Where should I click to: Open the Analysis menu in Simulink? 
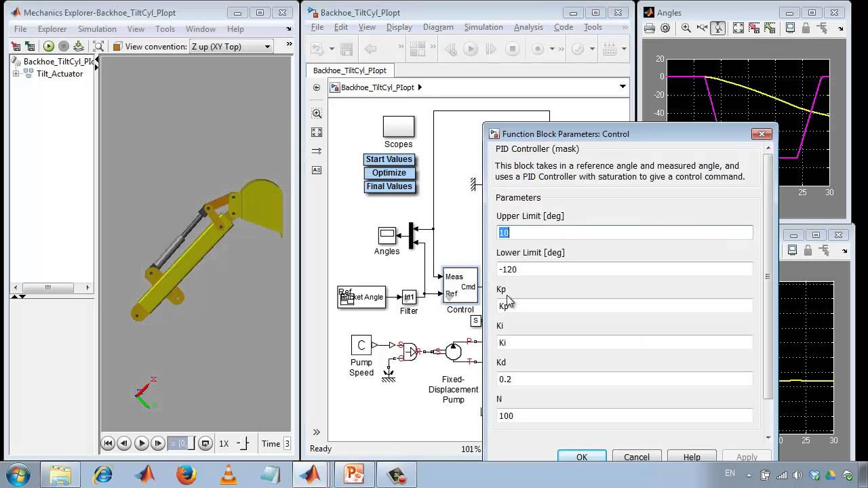click(528, 27)
